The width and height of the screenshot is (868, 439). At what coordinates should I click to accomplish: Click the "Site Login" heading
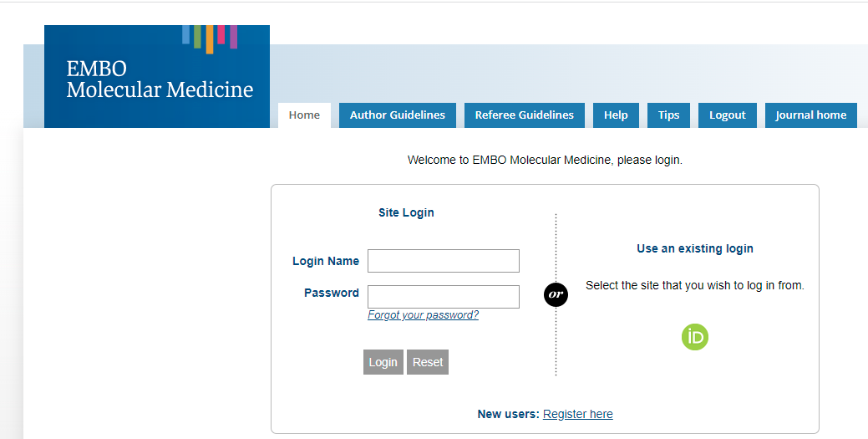[406, 212]
